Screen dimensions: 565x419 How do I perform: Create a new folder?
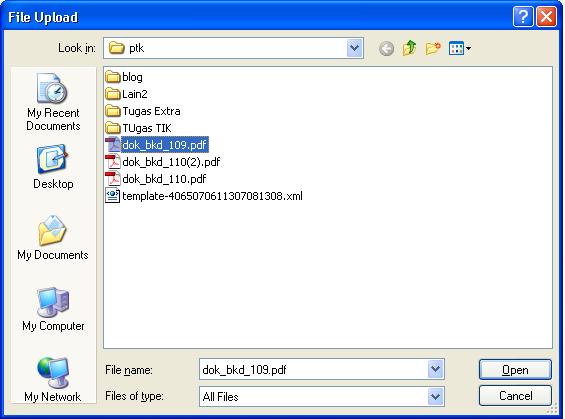pyautogui.click(x=433, y=48)
